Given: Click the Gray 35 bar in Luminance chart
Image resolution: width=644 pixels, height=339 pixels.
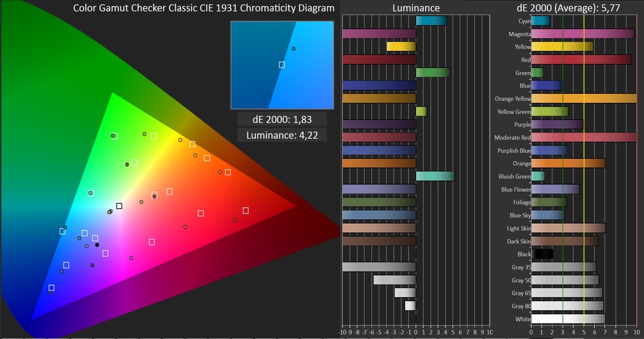Looking at the screenshot, I should click(x=379, y=267).
